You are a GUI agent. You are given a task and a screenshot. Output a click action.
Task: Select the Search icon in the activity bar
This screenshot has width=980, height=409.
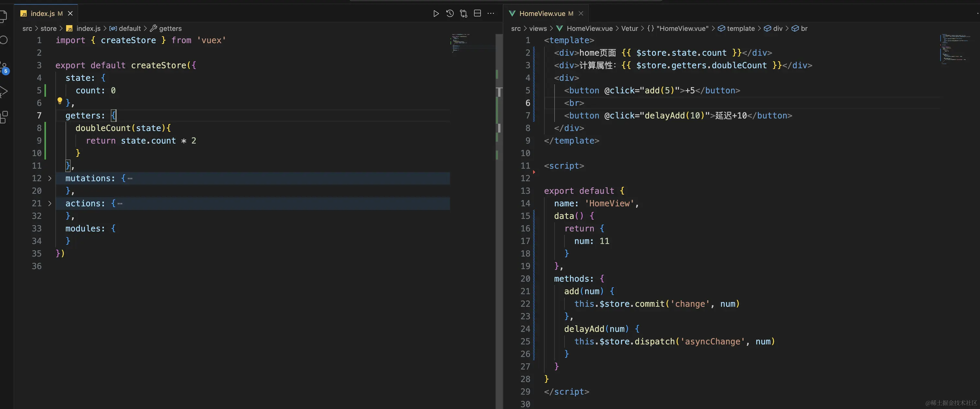[x=4, y=40]
